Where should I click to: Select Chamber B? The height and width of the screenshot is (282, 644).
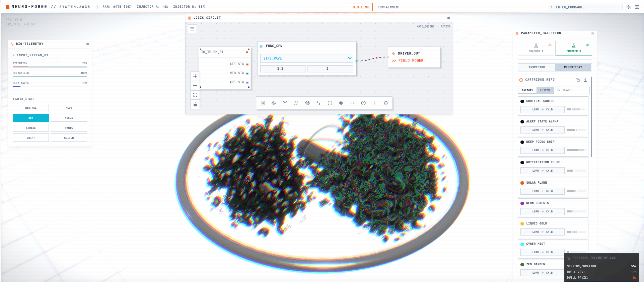point(574,48)
